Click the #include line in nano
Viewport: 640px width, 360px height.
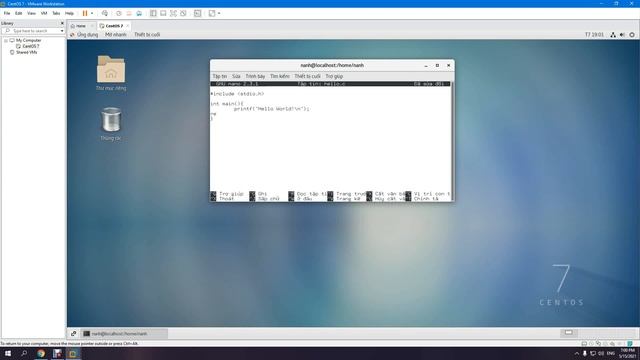(x=237, y=94)
